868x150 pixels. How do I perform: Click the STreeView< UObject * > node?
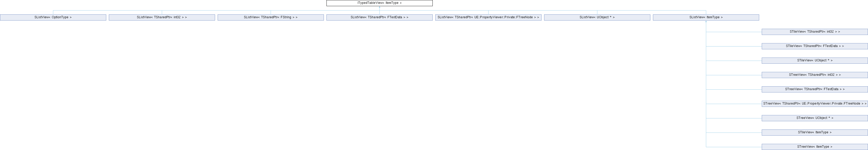pos(814,118)
